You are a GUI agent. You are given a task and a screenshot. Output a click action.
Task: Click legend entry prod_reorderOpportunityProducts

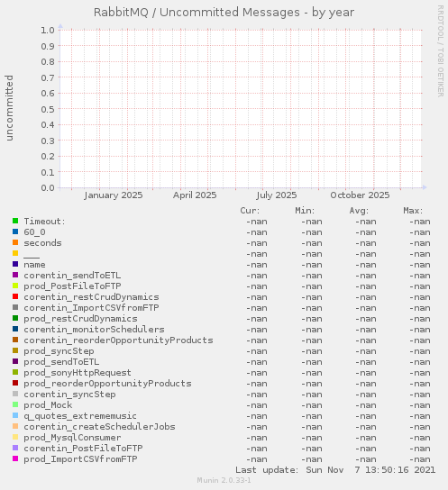107,384
